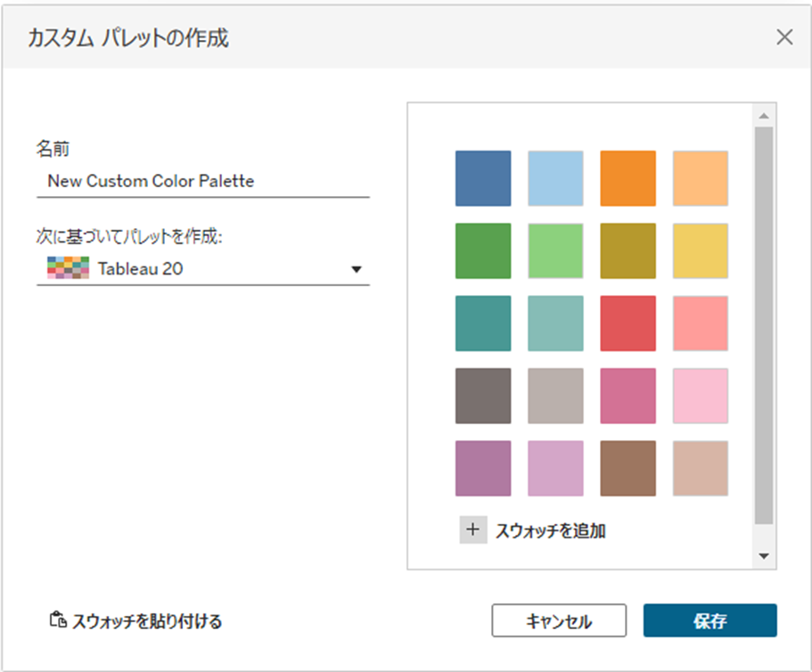
Task: Choose the red swatch
Action: click(627, 324)
